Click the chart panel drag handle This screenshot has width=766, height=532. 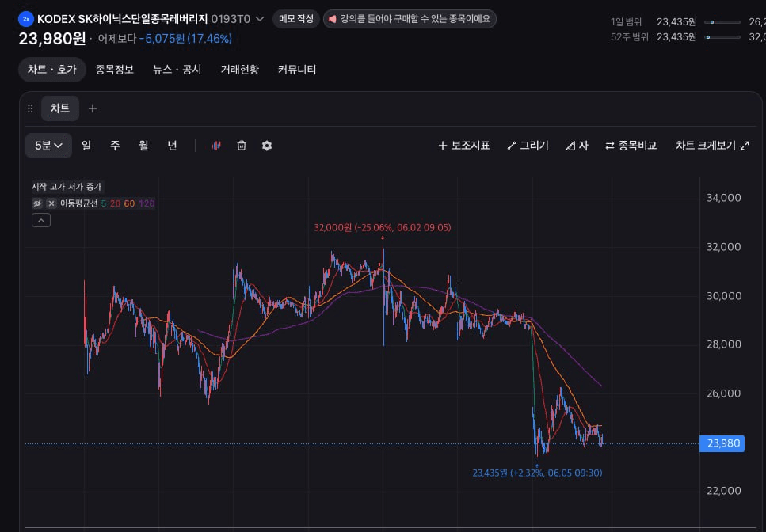click(30, 108)
